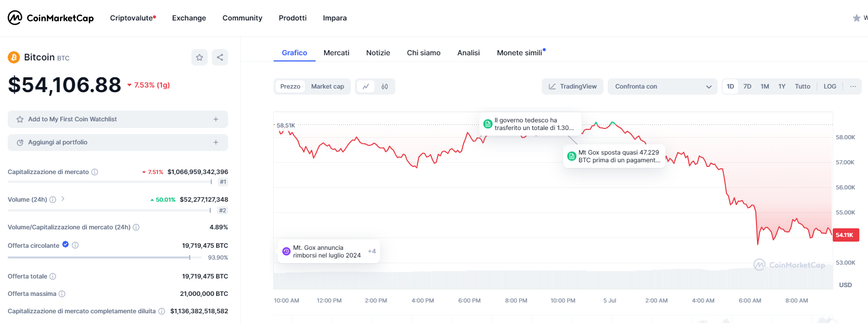The width and height of the screenshot is (868, 323).
Task: Open the Mt Gox sposta news marker
Action: 614,156
